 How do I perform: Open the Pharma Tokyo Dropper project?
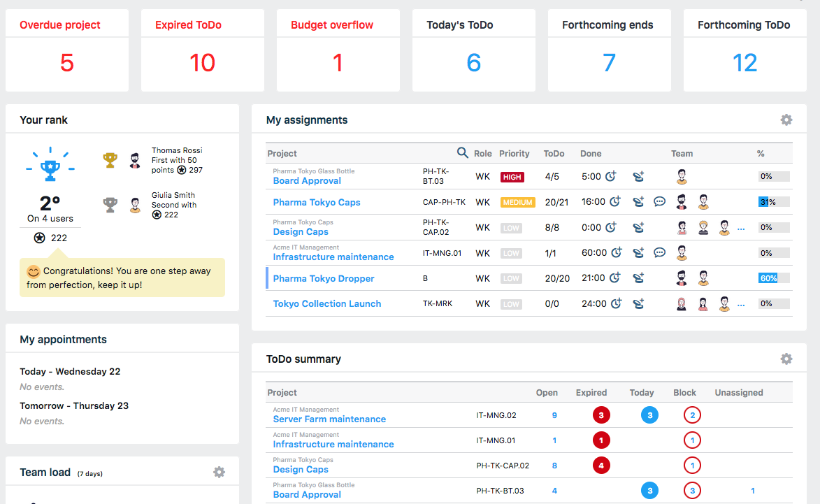click(323, 278)
